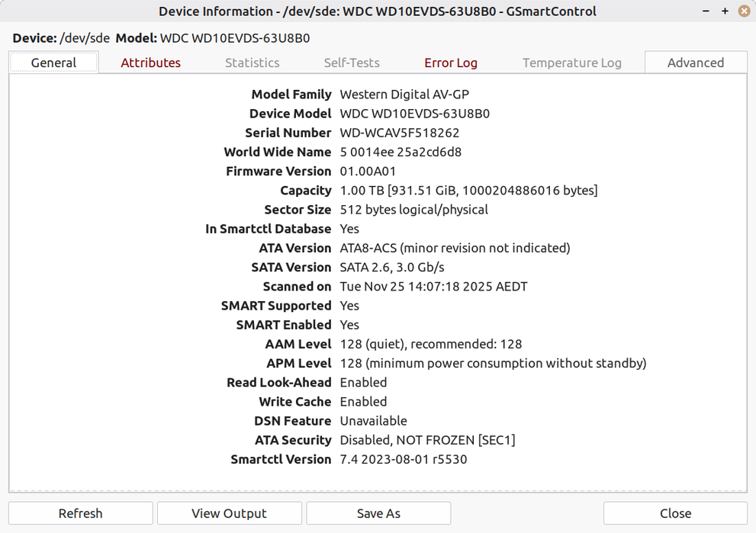Maximize the window using plus icon
This screenshot has width=756, height=533.
point(725,11)
